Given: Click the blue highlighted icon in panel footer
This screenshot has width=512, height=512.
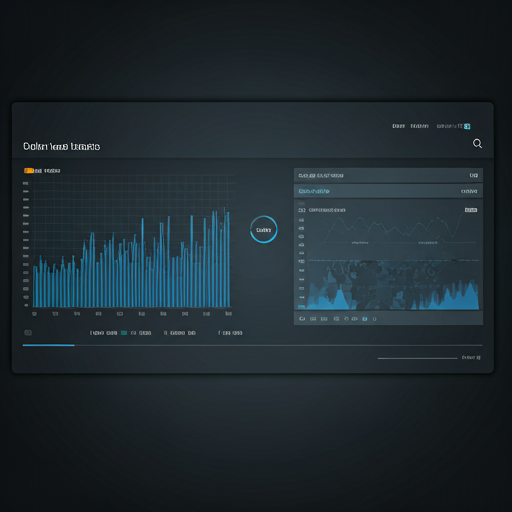Looking at the screenshot, I should [365, 319].
